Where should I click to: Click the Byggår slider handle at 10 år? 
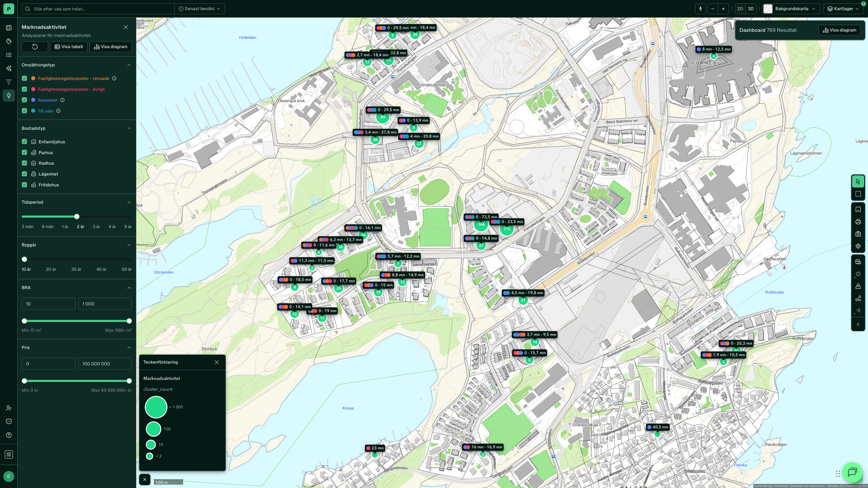pyautogui.click(x=24, y=259)
